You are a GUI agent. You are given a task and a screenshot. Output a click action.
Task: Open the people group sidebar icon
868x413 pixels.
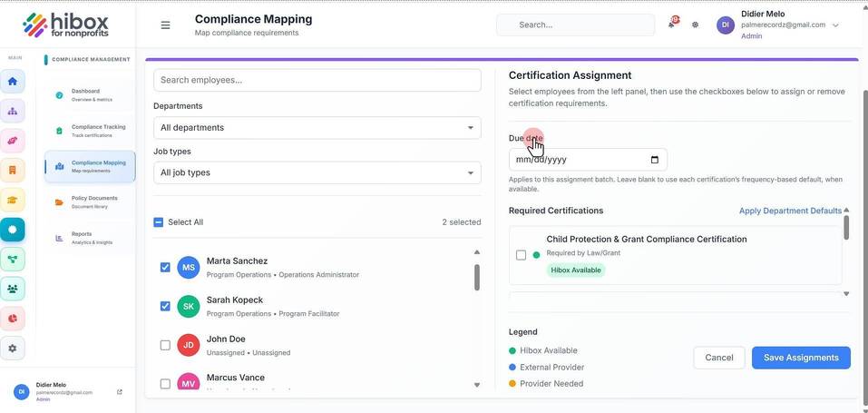[x=12, y=289]
